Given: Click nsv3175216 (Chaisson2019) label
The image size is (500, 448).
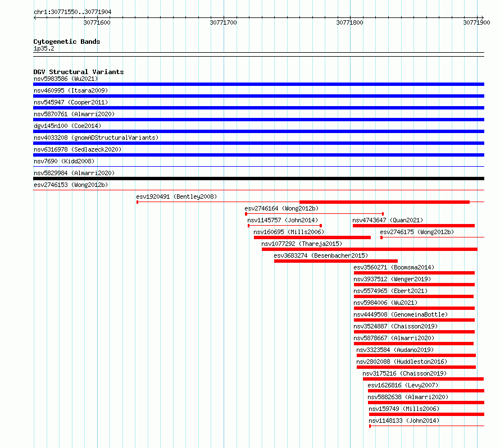Looking at the screenshot, I should click(x=404, y=373).
